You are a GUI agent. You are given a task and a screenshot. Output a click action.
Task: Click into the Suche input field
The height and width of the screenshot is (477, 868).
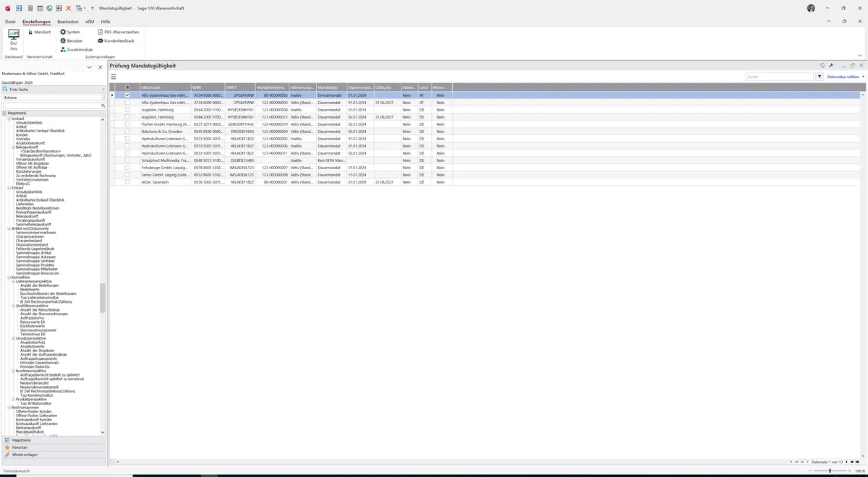point(780,77)
